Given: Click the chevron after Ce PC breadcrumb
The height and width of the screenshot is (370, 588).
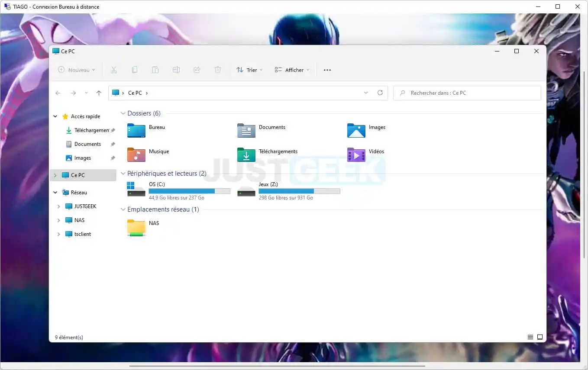Looking at the screenshot, I should [x=147, y=93].
